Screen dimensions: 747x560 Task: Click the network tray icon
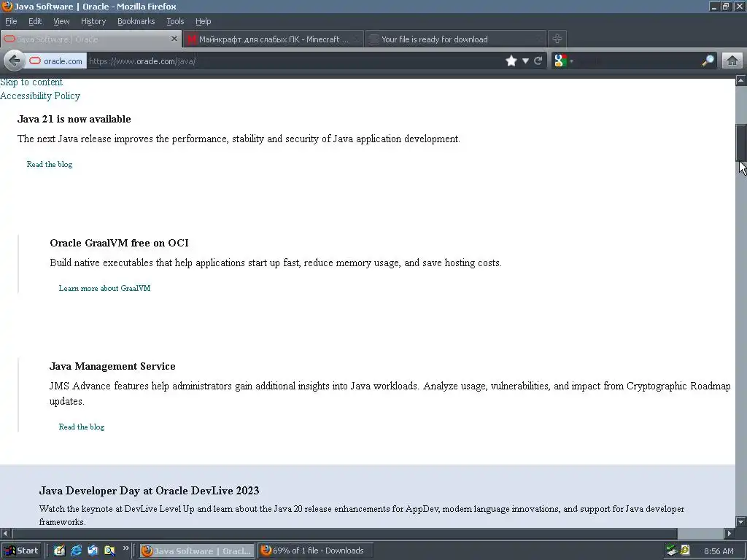(x=672, y=551)
